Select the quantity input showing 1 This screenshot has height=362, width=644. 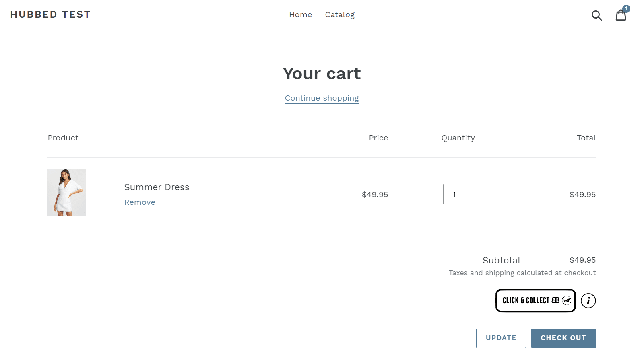coord(458,194)
